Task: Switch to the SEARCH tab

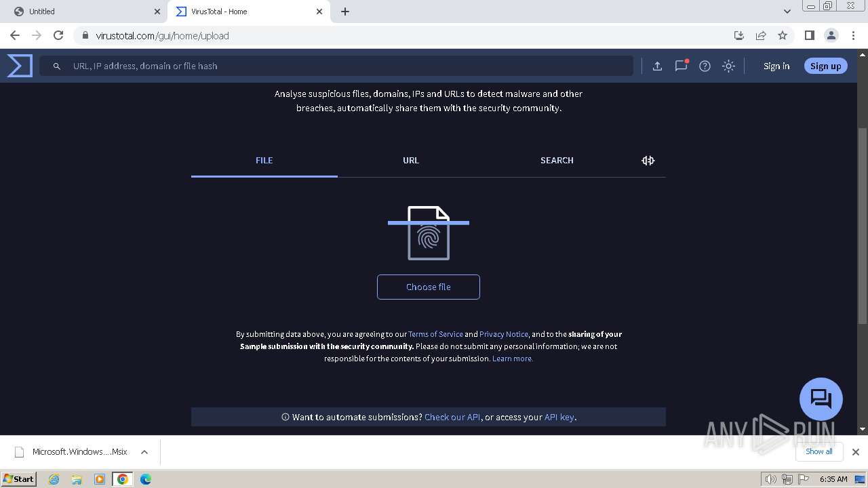Action: tap(557, 161)
